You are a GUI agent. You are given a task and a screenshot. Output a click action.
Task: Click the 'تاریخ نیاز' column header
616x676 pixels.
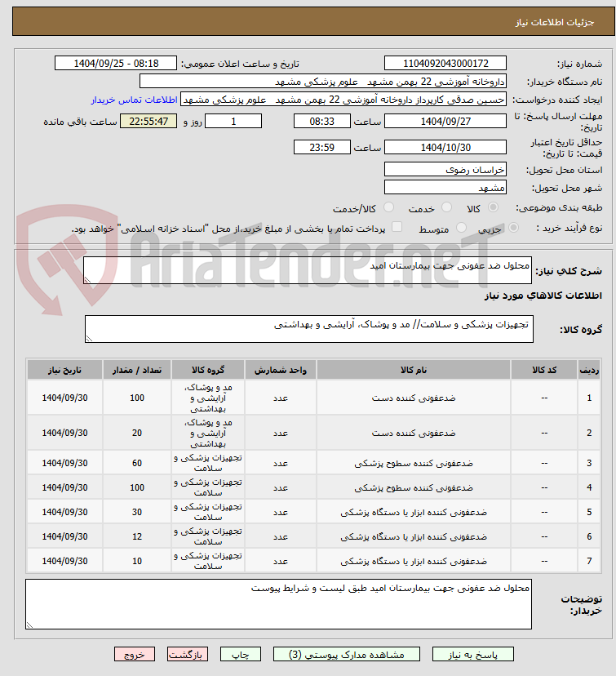click(64, 370)
